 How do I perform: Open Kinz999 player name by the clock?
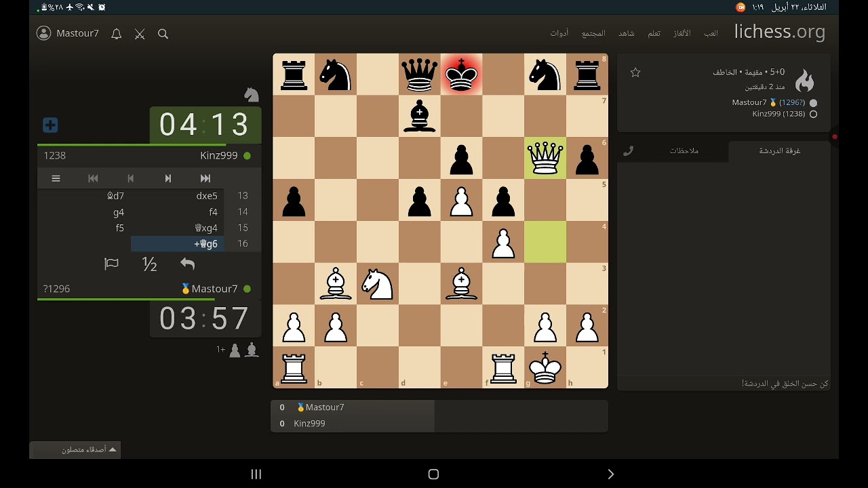[x=219, y=155]
